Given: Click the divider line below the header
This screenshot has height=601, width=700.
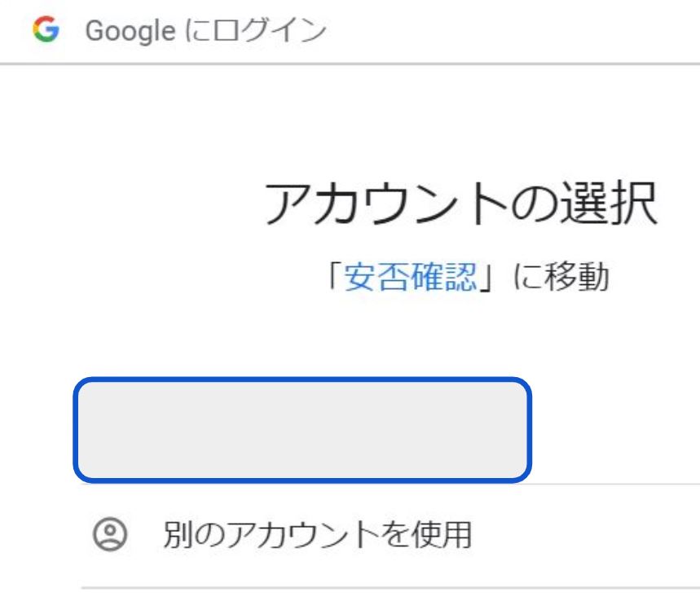Looking at the screenshot, I should point(350,64).
